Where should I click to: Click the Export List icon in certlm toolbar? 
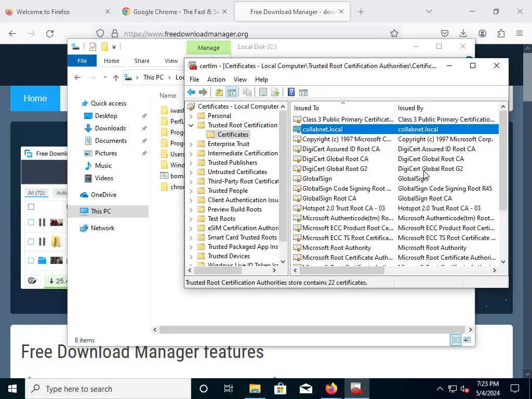click(x=275, y=92)
